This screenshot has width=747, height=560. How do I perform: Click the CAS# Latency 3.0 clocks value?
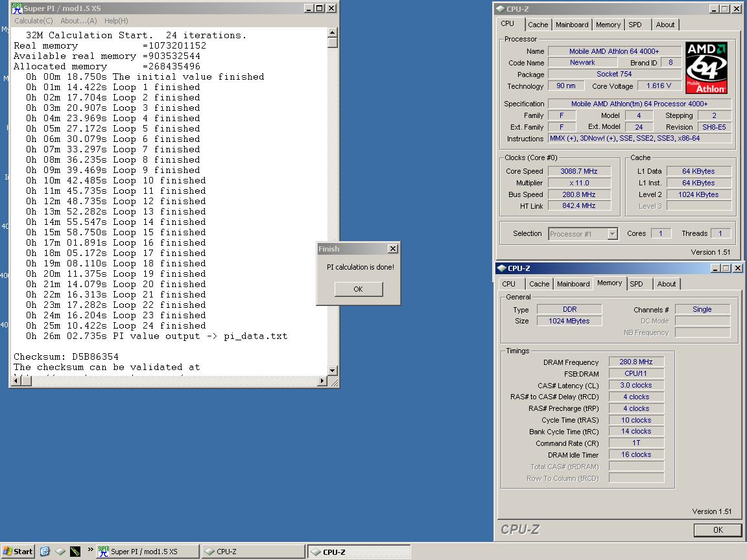636,385
